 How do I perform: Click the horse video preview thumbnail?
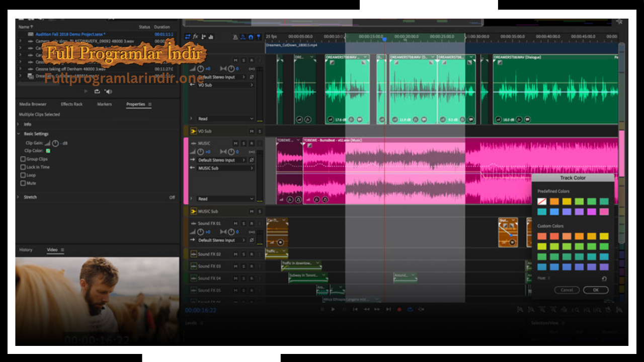click(97, 301)
